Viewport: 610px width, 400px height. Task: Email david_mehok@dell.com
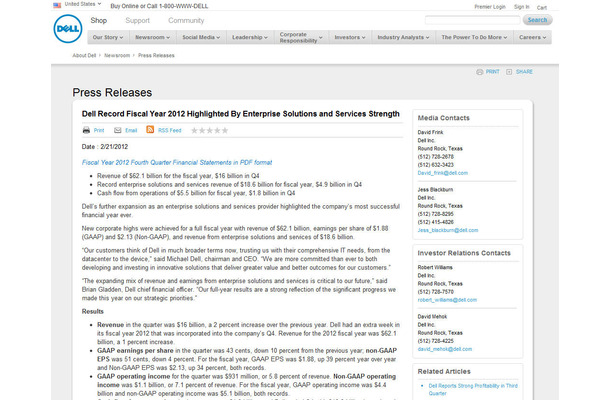[445, 349]
